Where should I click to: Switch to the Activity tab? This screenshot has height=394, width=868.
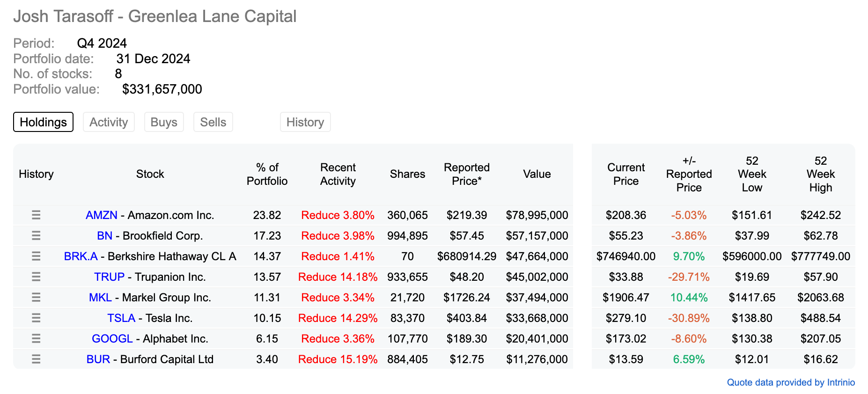click(x=109, y=122)
